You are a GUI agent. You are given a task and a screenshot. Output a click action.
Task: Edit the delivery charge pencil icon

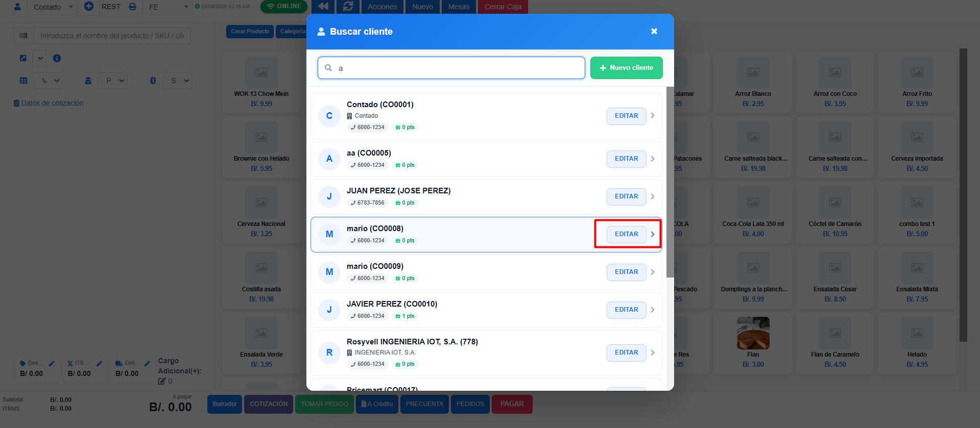pyautogui.click(x=147, y=364)
